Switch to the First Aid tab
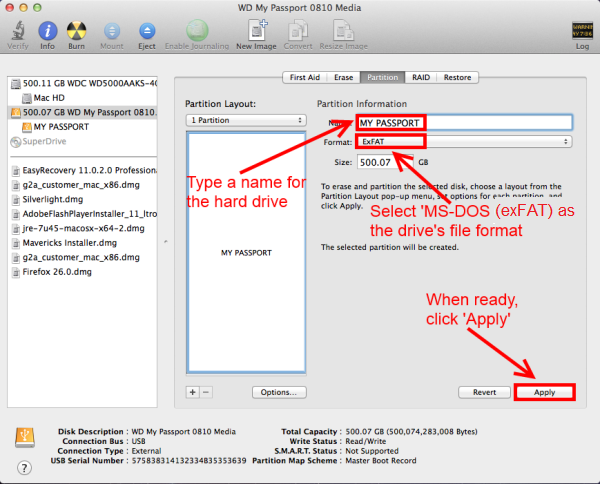This screenshot has width=600, height=484. [305, 77]
